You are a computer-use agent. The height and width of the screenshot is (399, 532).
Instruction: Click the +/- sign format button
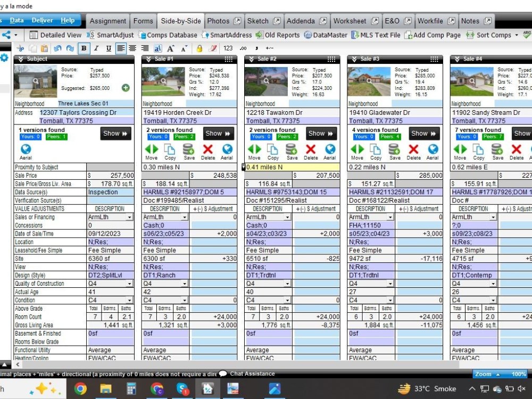[x=269, y=48]
